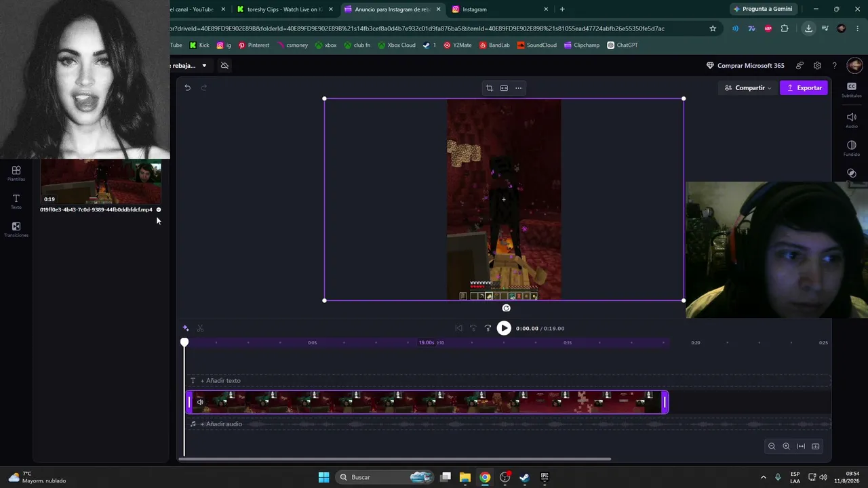Click the taskbar Buscar search box
Screen dimensions: 868x488
click(x=384, y=477)
